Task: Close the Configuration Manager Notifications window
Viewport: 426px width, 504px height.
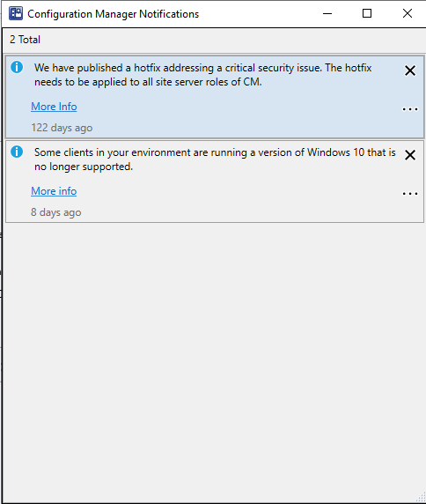Action: coord(408,13)
